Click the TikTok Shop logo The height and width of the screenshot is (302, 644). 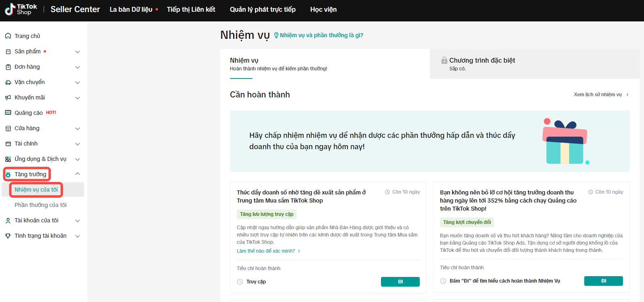point(21,9)
